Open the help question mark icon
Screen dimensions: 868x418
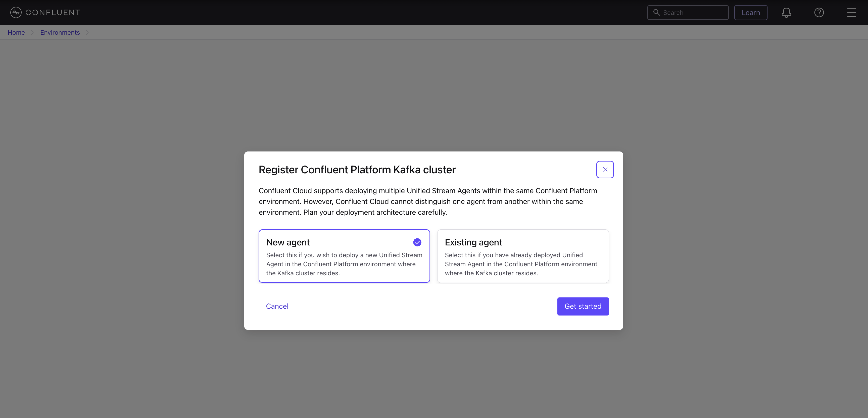819,13
